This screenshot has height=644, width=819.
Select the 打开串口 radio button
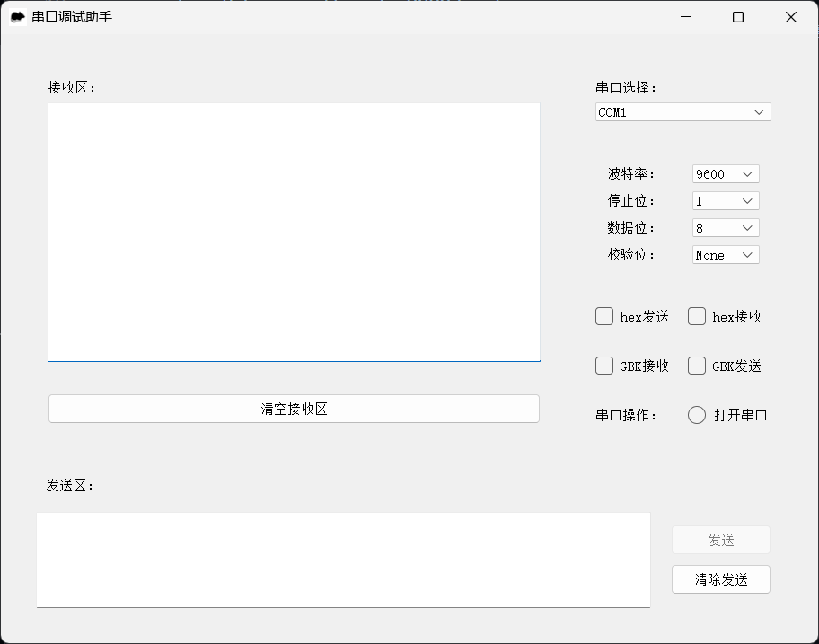(697, 415)
